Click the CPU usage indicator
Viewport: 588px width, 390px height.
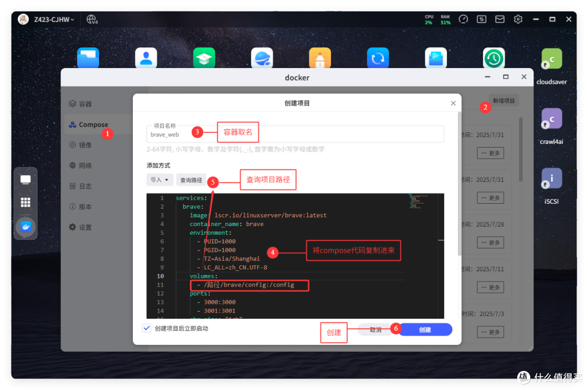tap(429, 20)
